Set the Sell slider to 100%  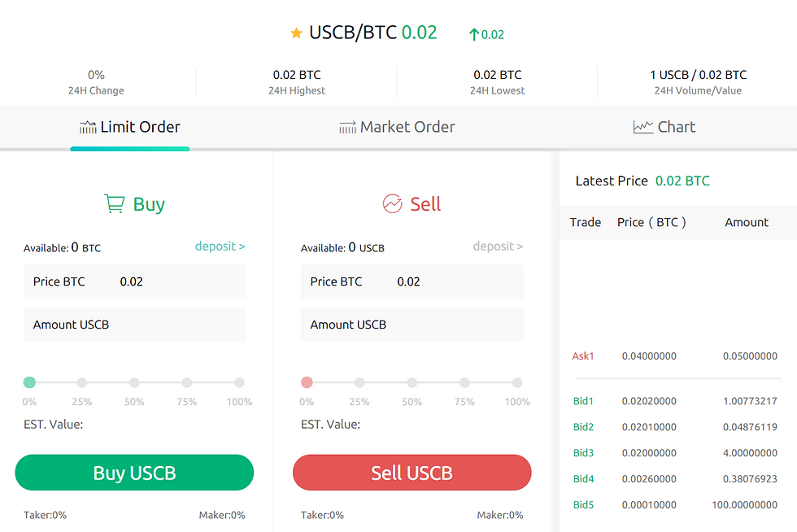tap(516, 382)
